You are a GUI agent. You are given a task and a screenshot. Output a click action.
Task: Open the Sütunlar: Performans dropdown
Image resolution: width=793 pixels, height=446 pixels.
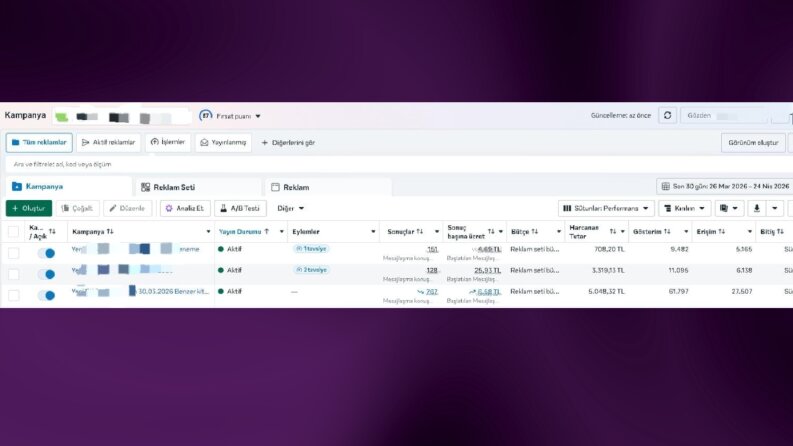click(606, 208)
